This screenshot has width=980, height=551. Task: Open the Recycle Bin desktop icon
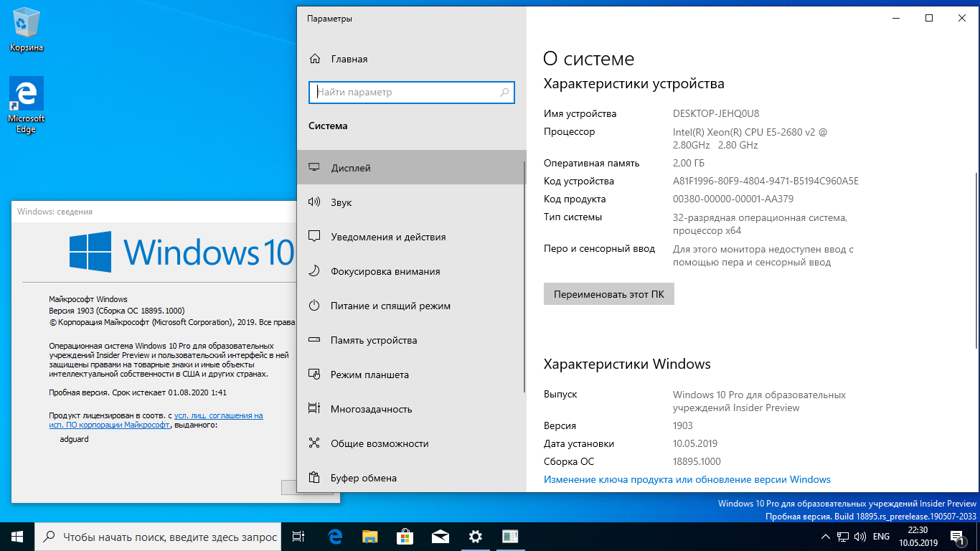(27, 30)
